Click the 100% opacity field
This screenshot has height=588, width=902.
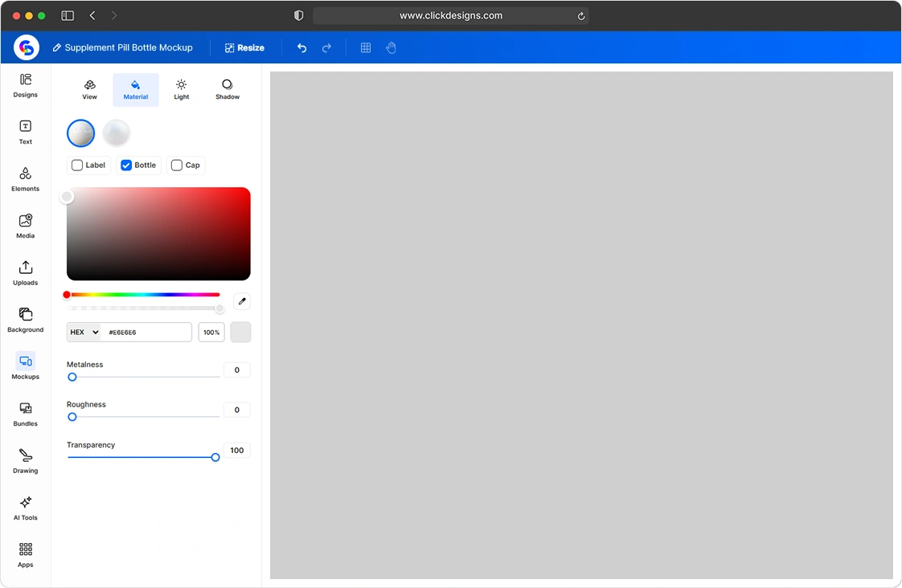(211, 333)
